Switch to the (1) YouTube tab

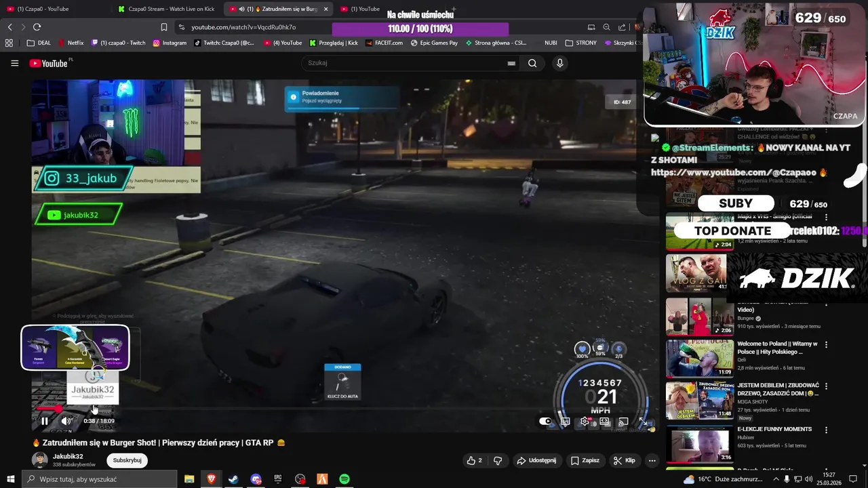coord(359,9)
